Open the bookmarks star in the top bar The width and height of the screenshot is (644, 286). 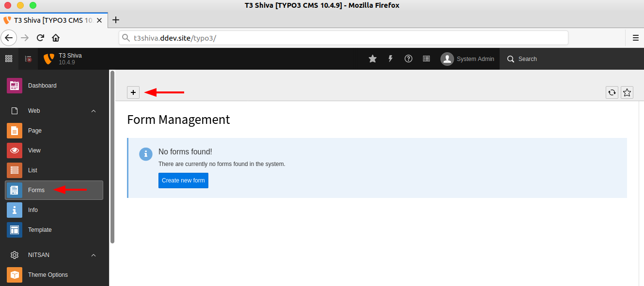(x=372, y=59)
